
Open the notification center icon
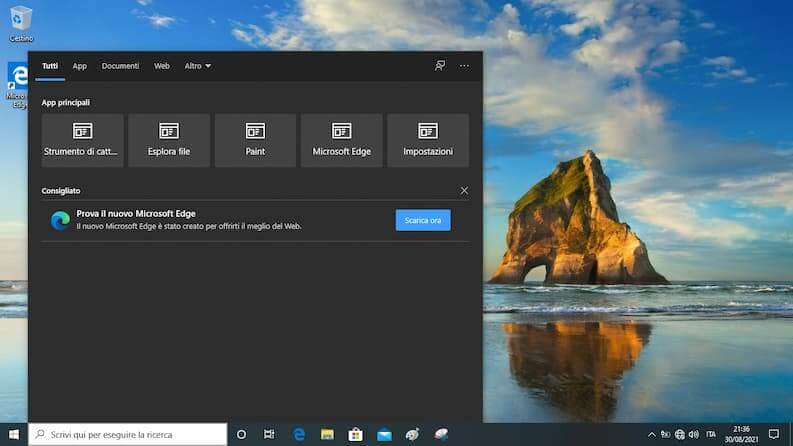(773, 434)
